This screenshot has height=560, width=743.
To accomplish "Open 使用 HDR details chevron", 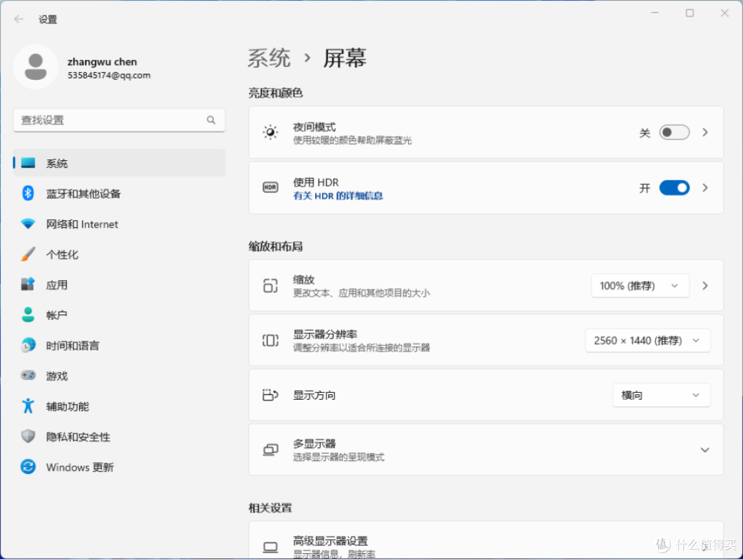I will coord(705,188).
